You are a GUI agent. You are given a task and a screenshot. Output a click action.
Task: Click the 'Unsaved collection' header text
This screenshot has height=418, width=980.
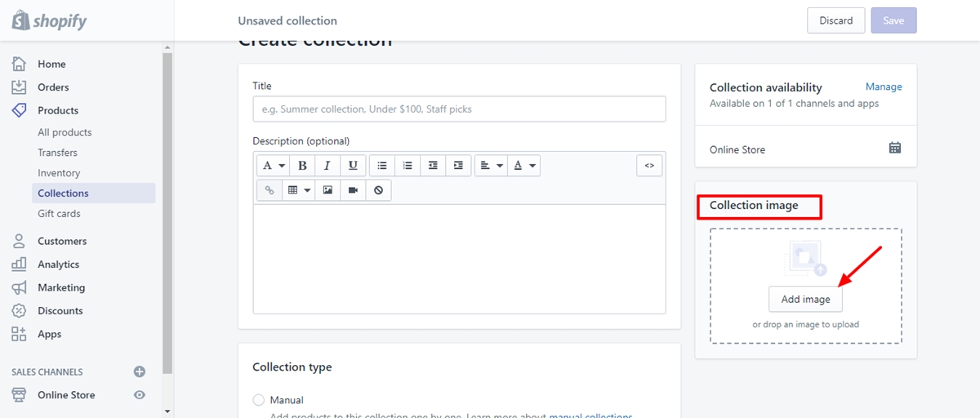[x=287, y=20]
